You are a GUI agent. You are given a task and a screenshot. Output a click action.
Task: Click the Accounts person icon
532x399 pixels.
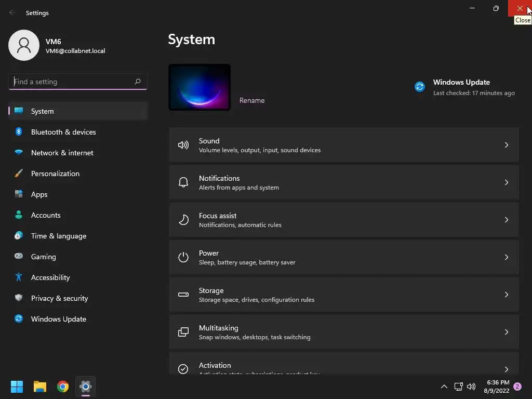pyautogui.click(x=19, y=215)
